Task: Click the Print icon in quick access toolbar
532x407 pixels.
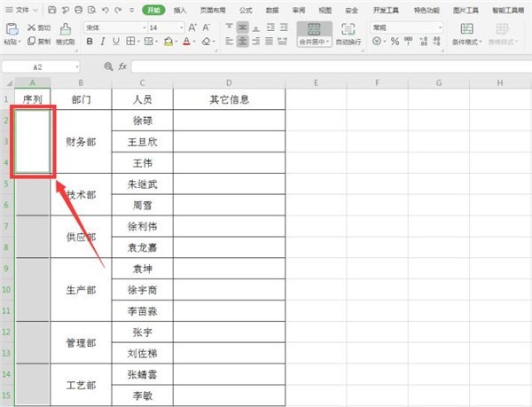Action: (x=78, y=10)
